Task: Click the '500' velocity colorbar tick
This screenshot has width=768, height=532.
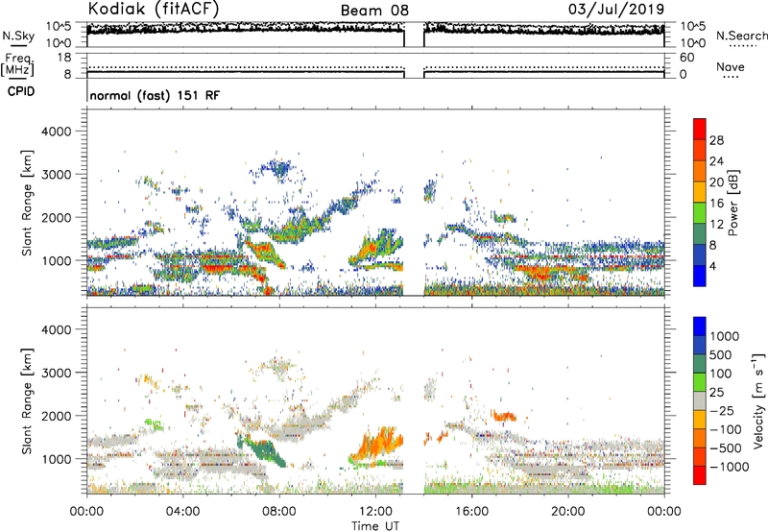Action: [721, 355]
